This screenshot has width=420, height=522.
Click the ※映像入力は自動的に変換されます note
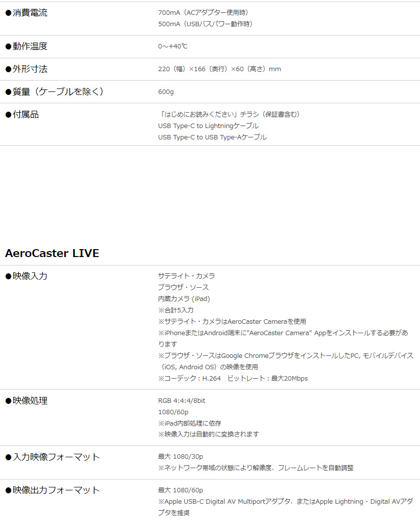[209, 434]
